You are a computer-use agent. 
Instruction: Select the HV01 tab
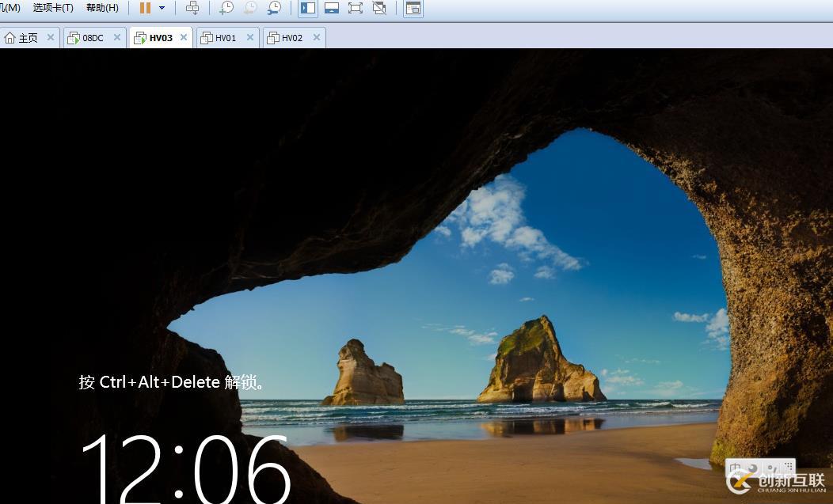225,38
